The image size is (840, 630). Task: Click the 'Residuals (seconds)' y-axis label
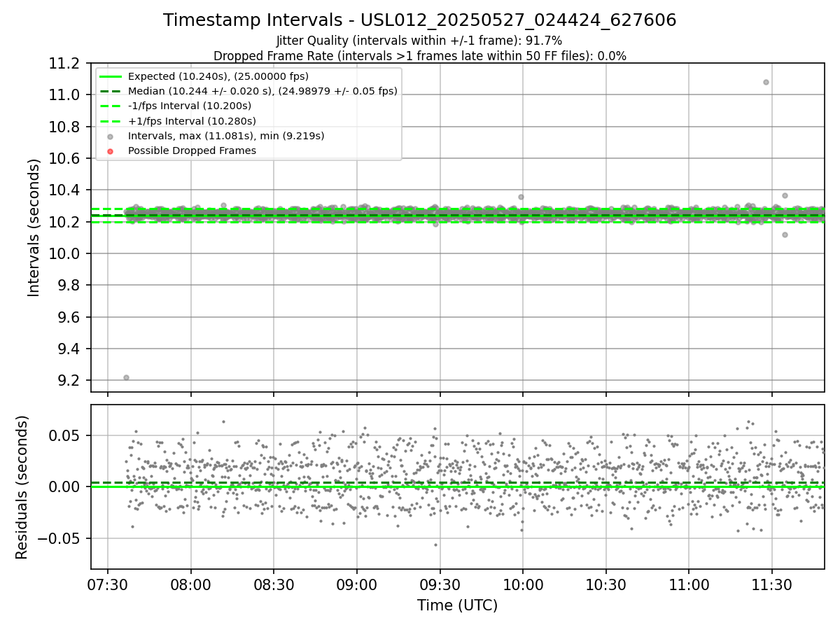pos(22,487)
